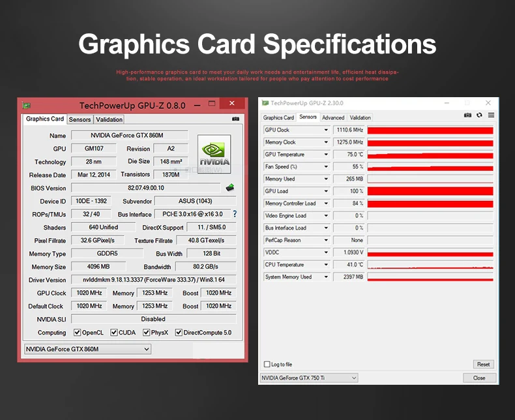The image size is (515, 420).
Task: Toggle the CUDA checkbox
Action: (x=114, y=333)
